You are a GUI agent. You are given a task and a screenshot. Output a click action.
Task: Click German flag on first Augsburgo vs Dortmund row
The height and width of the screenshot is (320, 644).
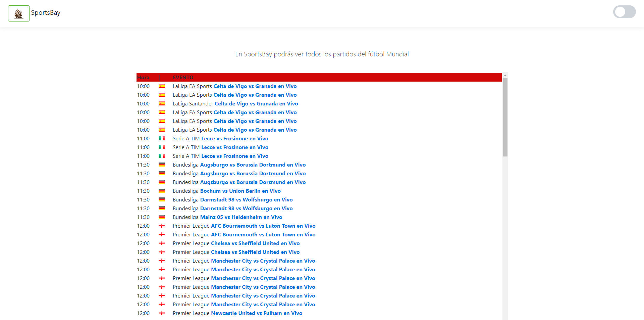162,165
